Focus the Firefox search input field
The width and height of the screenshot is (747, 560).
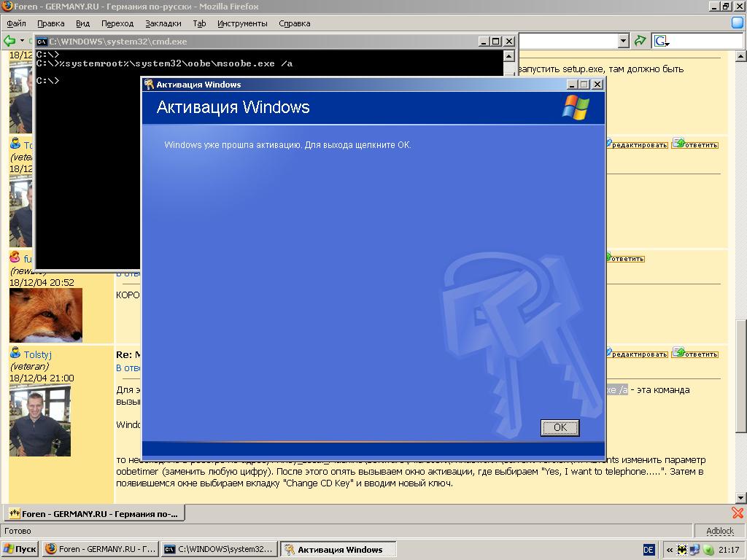[x=706, y=42]
